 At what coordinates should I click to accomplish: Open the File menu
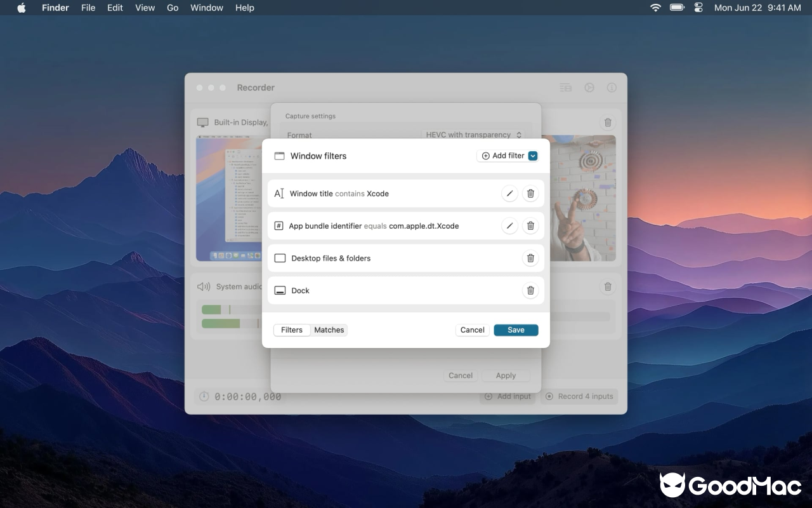coord(88,8)
